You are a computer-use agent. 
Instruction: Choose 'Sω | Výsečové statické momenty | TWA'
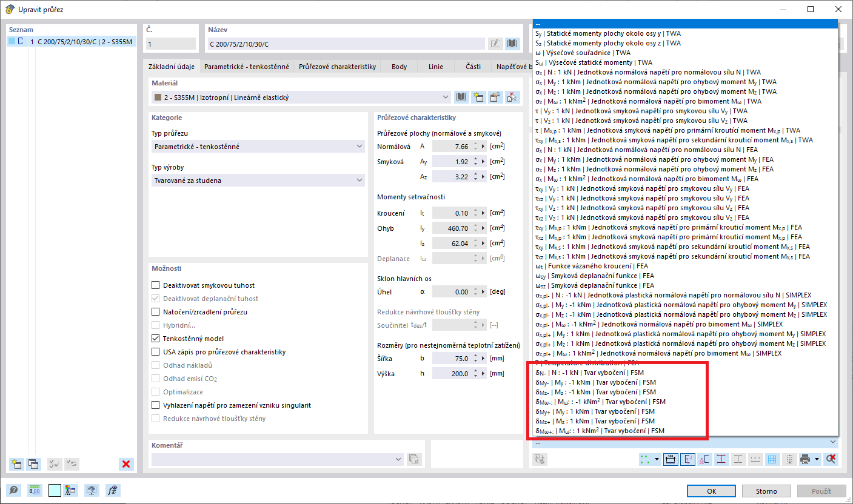pyautogui.click(x=685, y=62)
